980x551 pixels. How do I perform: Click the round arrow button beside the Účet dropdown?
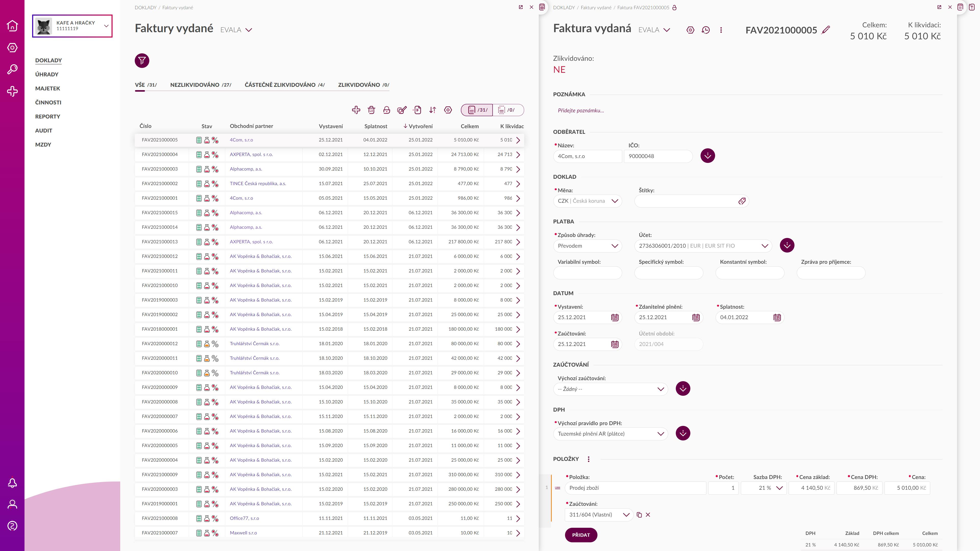click(787, 245)
